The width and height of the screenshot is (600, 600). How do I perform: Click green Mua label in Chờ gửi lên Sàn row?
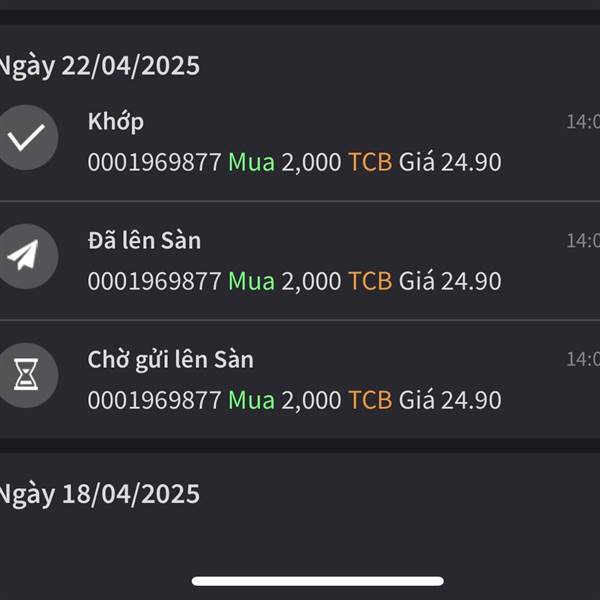click(x=251, y=400)
